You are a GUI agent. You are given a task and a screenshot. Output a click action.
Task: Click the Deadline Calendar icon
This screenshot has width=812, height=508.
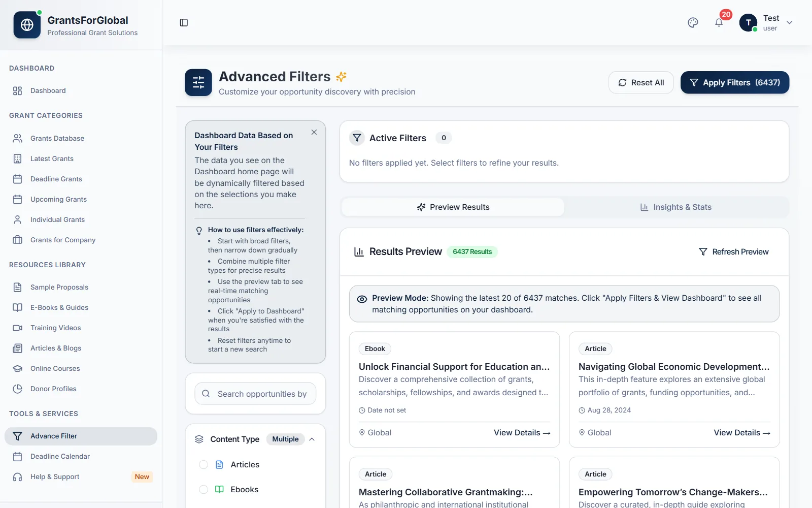(18, 456)
